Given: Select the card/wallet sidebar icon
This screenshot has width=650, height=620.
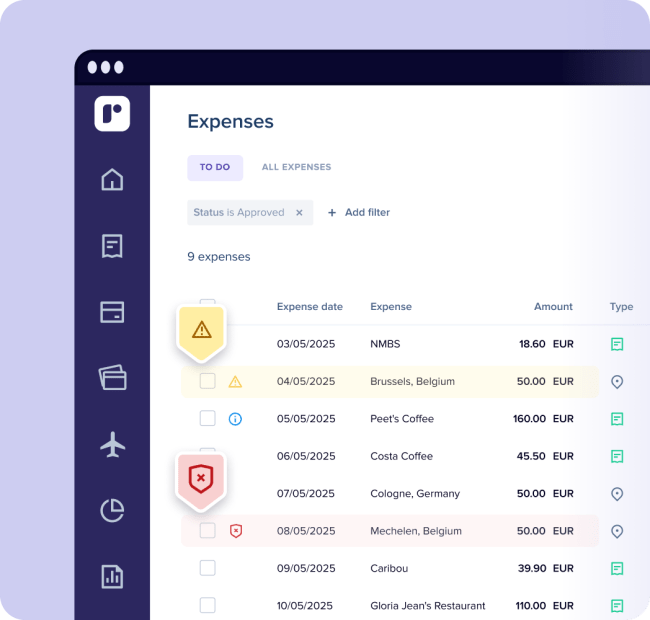Looking at the screenshot, I should click(112, 312).
